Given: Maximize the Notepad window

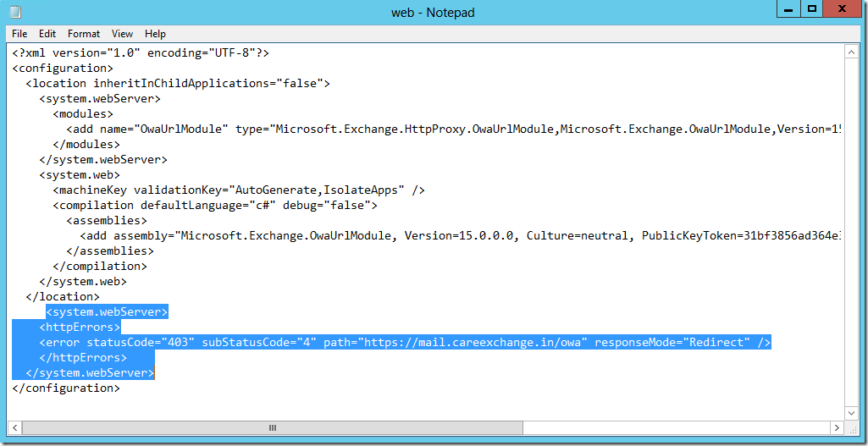Looking at the screenshot, I should click(x=811, y=9).
